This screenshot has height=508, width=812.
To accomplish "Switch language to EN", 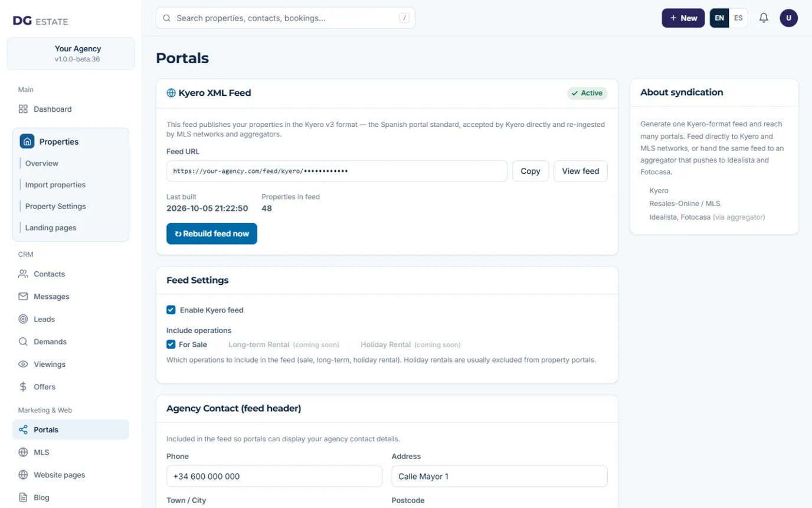I will pos(719,18).
